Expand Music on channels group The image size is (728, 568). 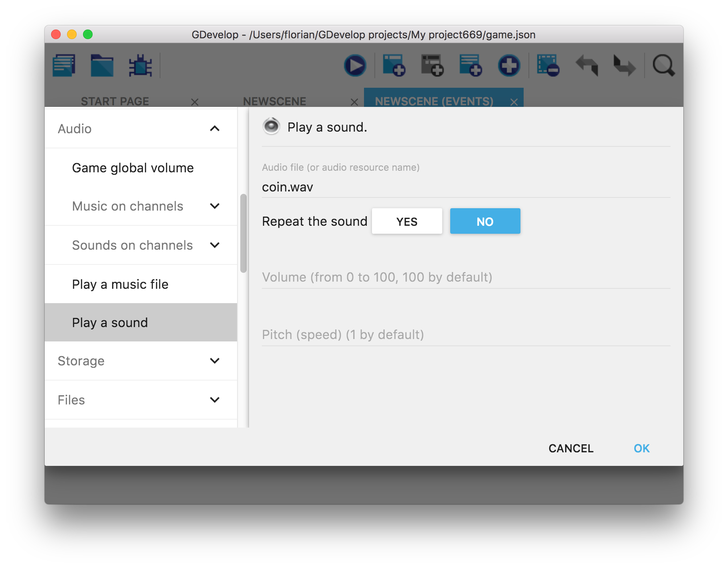(x=215, y=206)
